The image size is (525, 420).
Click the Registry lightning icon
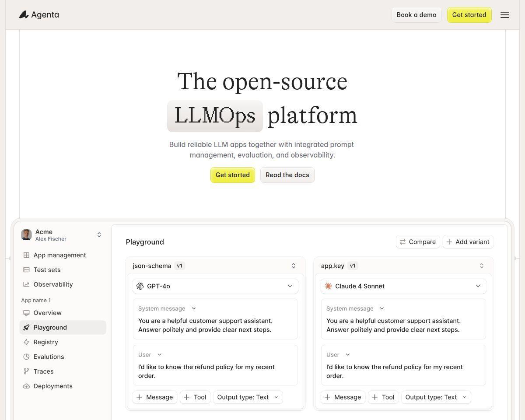26,342
